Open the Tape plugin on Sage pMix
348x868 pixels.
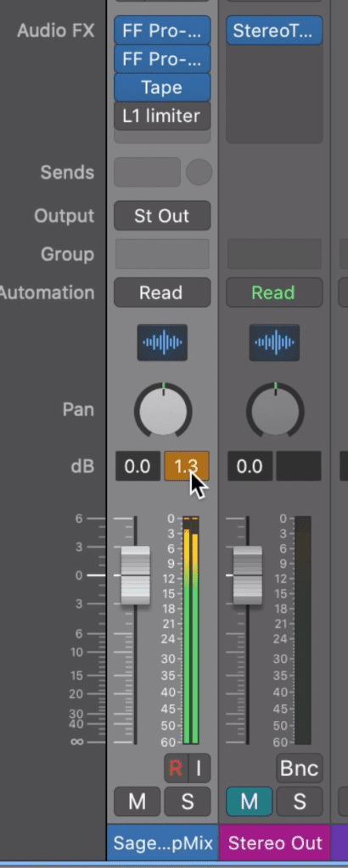coord(162,87)
